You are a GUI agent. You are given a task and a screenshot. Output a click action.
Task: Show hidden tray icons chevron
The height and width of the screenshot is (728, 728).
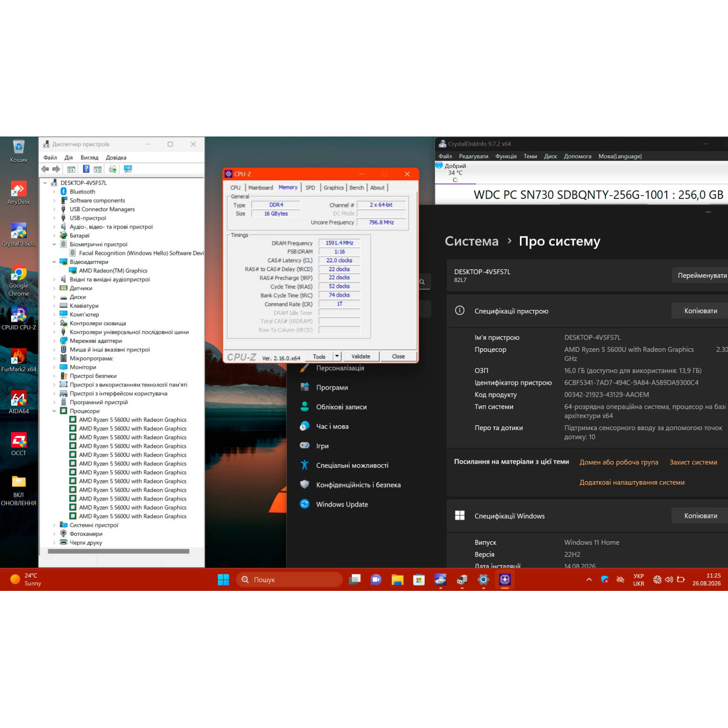pyautogui.click(x=588, y=579)
